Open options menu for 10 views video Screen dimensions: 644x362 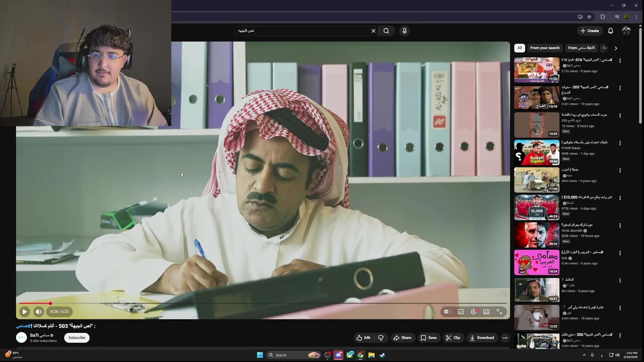coord(620,116)
